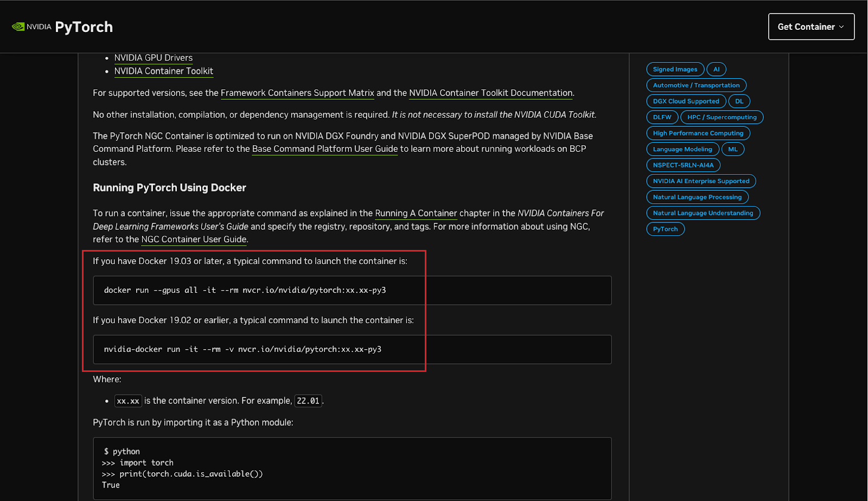
Task: Select the Natural Language Understanding tag
Action: click(703, 213)
